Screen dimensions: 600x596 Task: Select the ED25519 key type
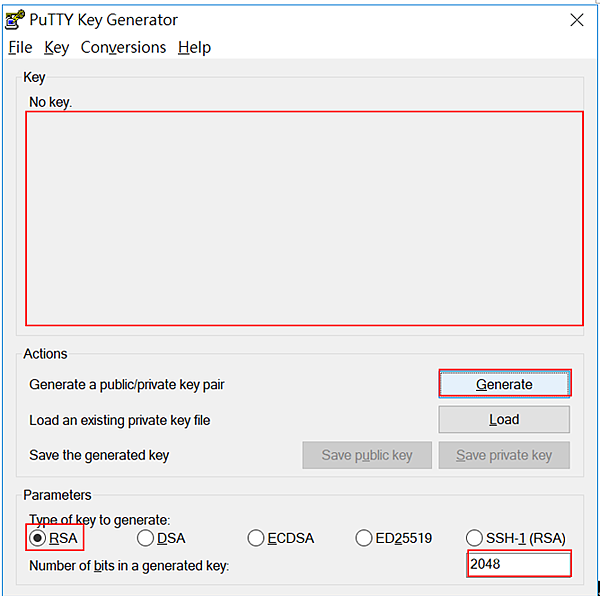point(393,538)
